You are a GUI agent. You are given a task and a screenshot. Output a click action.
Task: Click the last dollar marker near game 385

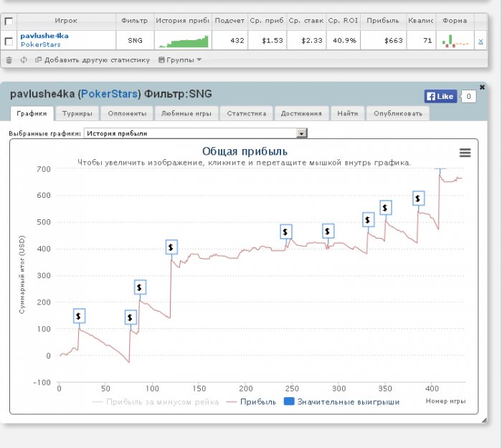click(x=419, y=199)
